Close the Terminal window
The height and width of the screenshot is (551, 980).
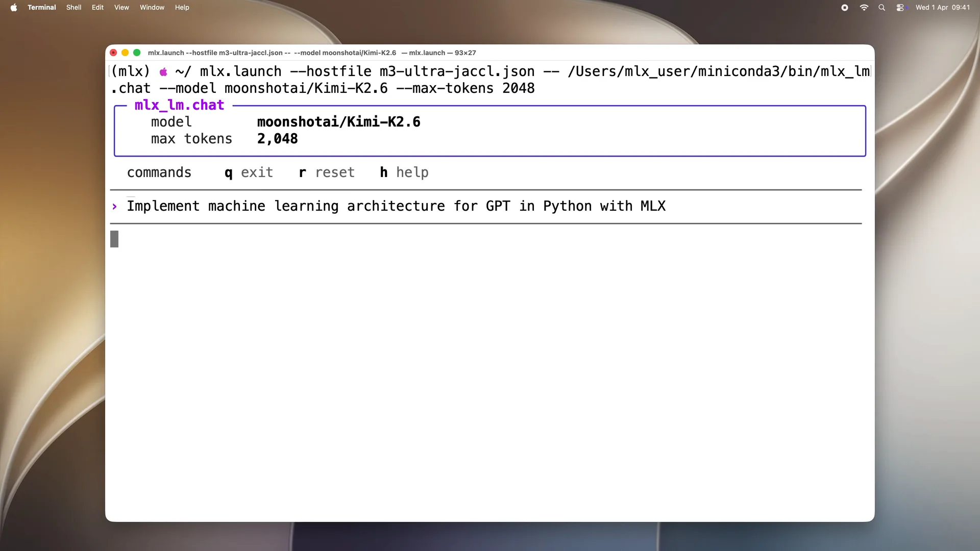pos(113,53)
